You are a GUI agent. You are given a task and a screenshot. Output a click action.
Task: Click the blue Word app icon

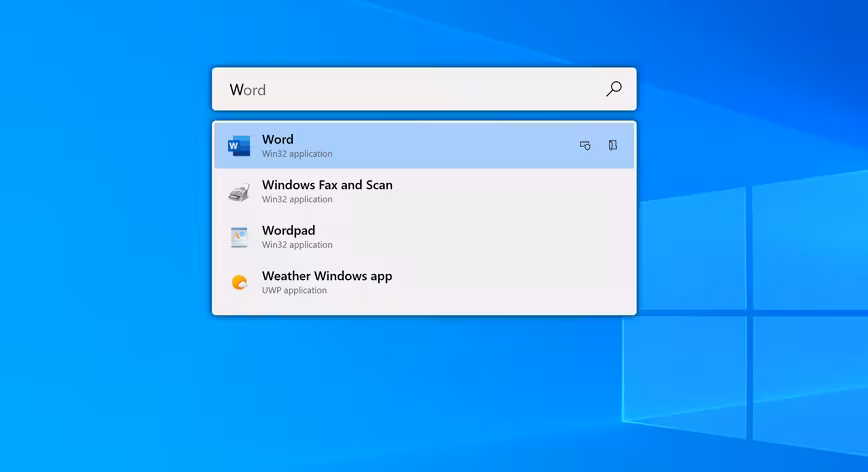coord(239,146)
